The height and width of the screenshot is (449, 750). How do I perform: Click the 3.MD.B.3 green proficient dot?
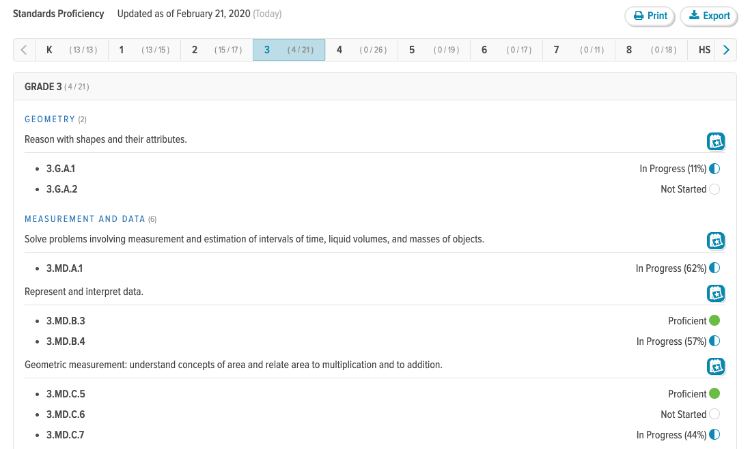(714, 321)
